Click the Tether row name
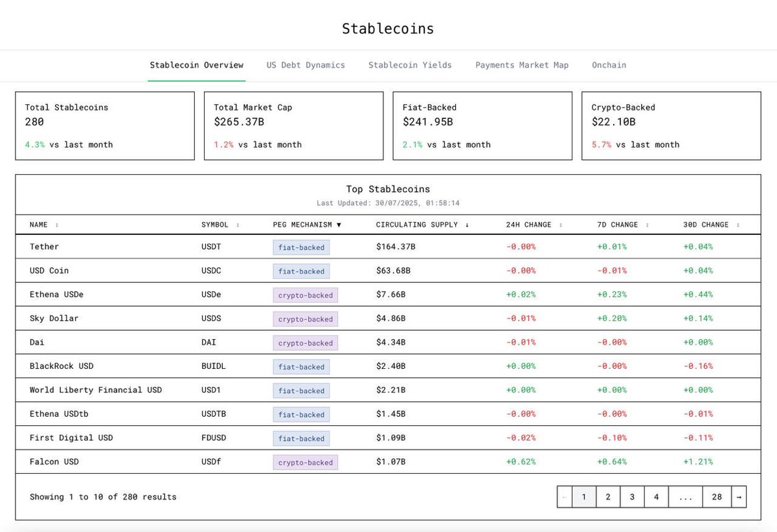This screenshot has height=532, width=777. pyautogui.click(x=44, y=247)
